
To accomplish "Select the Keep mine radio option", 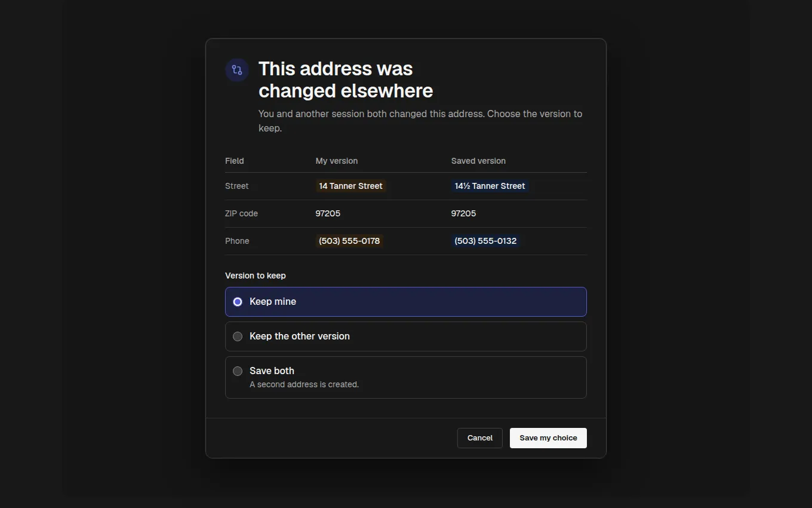I will (x=406, y=302).
